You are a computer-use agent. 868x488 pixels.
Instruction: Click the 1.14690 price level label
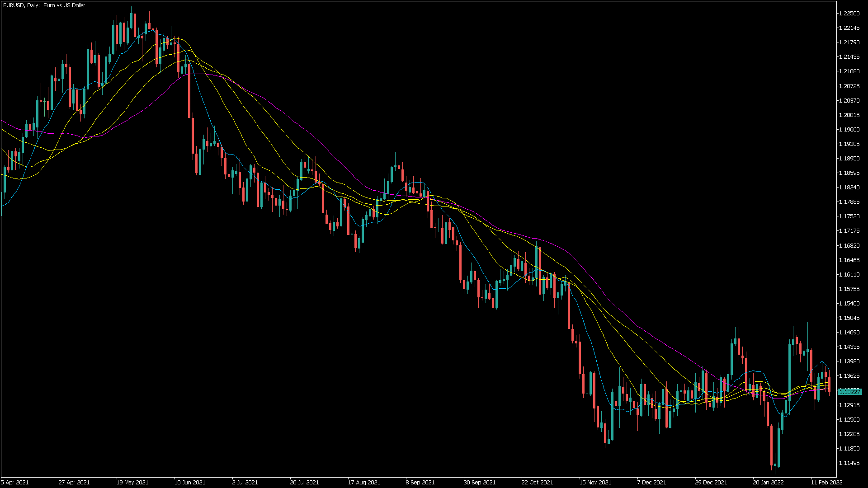click(849, 333)
